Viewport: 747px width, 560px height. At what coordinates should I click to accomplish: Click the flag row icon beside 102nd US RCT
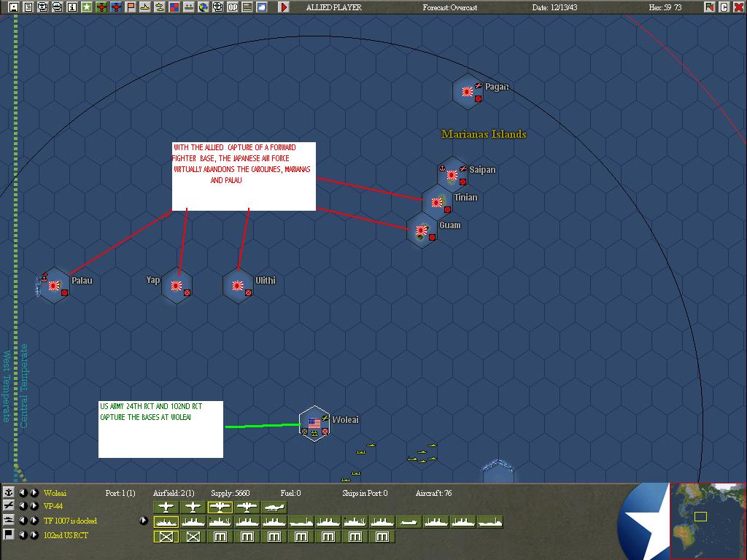point(8,534)
